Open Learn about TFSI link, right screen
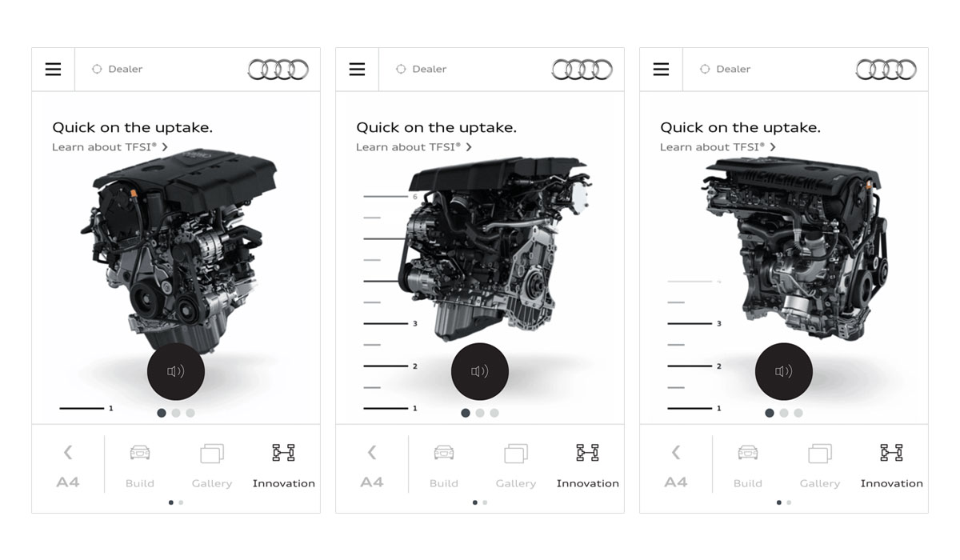The height and width of the screenshot is (560, 960). [x=718, y=147]
